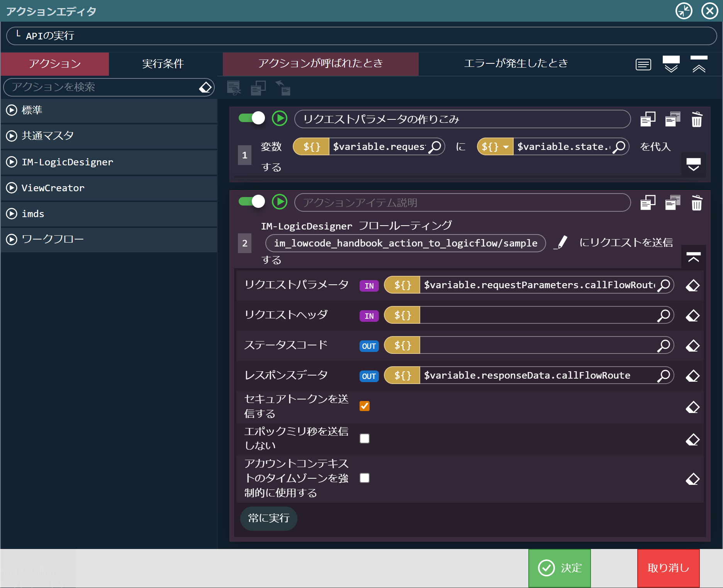The width and height of the screenshot is (723, 588).
Task: Open the description list icon in top toolbar
Action: pos(643,64)
